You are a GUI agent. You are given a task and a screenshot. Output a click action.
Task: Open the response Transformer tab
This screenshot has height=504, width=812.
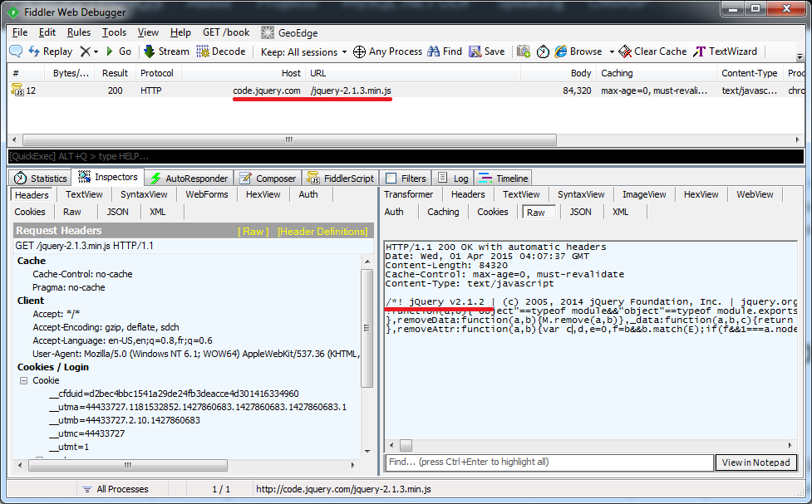(x=409, y=194)
